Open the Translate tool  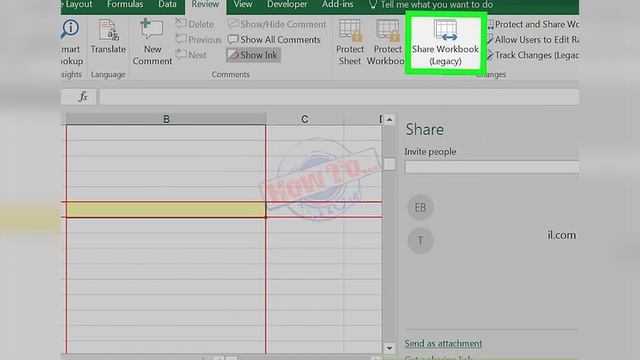(108, 37)
